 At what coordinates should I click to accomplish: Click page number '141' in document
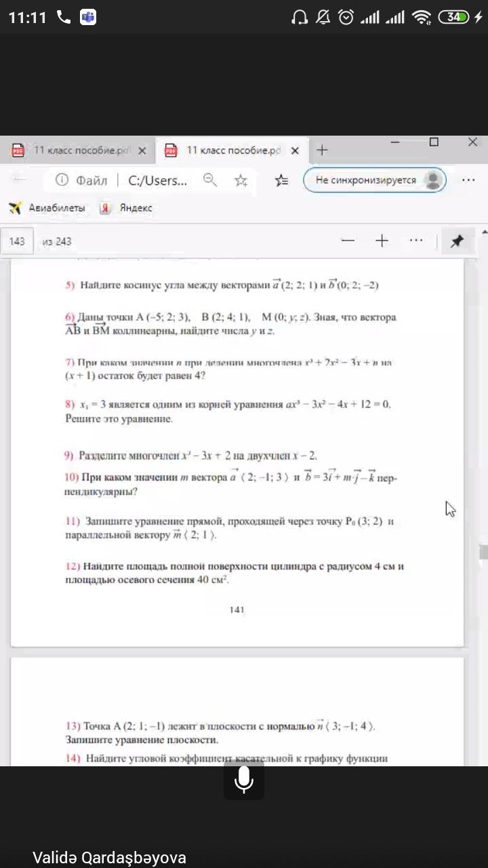(x=237, y=610)
